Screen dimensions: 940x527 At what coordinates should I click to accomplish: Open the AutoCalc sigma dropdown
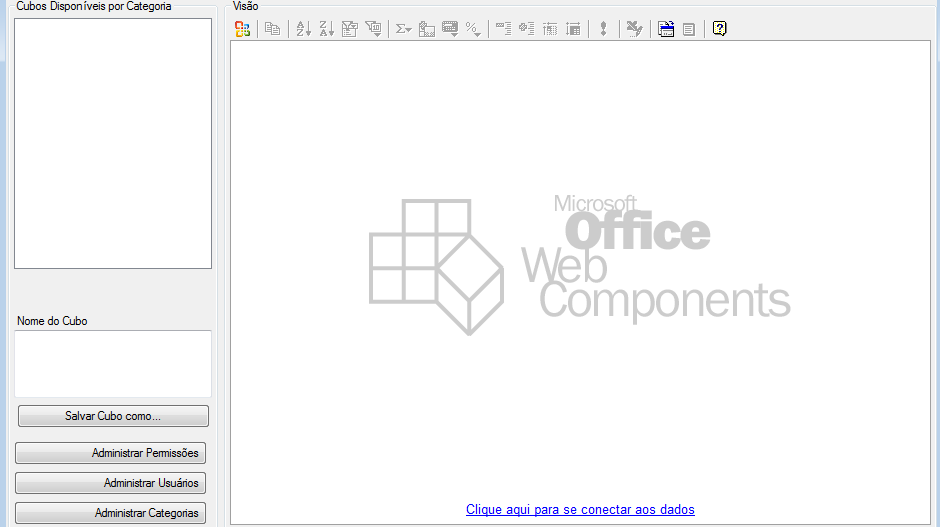coord(404,29)
